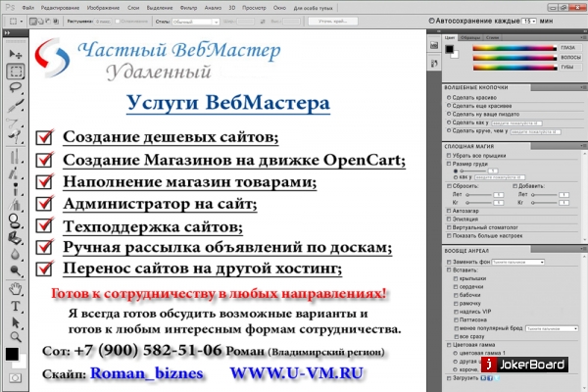The image size is (588, 392).
Task: Click the ГУБЫ color gradient bar
Action: click(514, 68)
